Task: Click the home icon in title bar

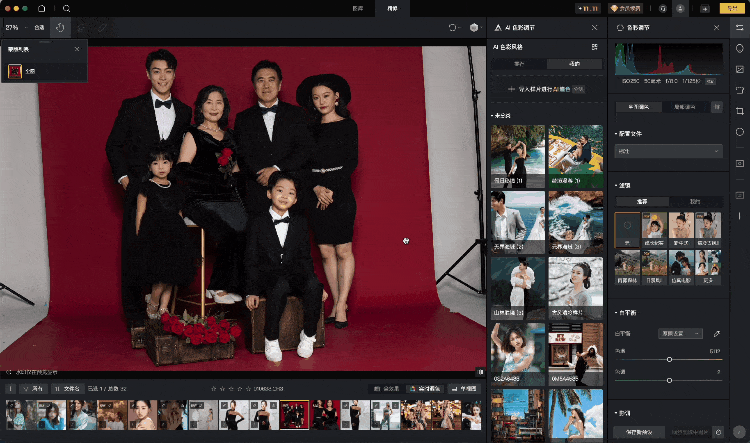Action: click(42, 8)
